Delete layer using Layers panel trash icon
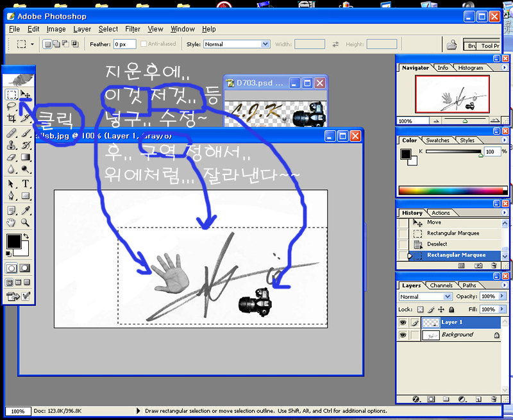 pyautogui.click(x=493, y=399)
